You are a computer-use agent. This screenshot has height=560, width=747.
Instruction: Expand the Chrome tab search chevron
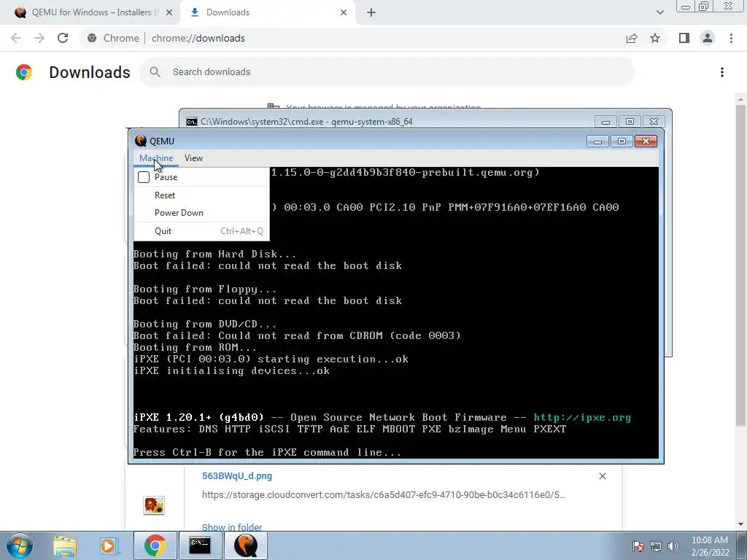pyautogui.click(x=659, y=12)
